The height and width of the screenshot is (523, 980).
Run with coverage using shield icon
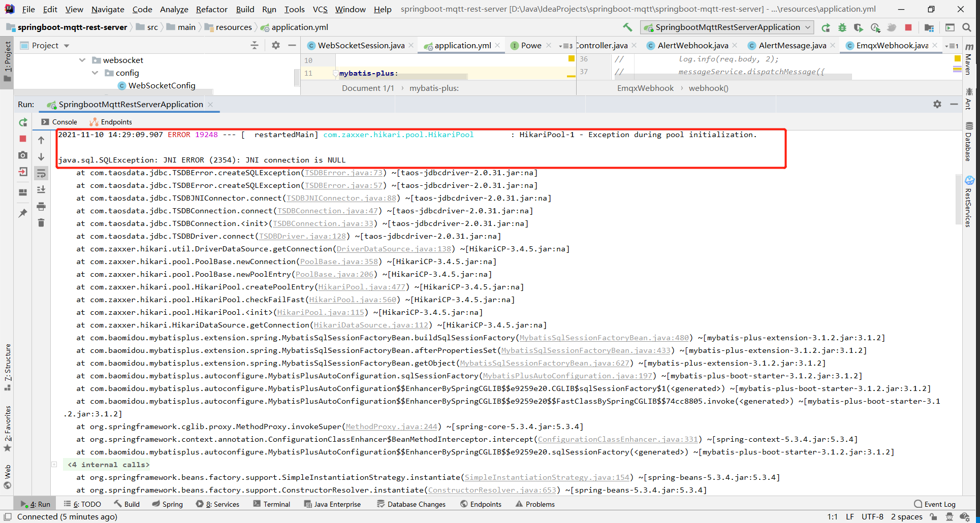(x=859, y=27)
